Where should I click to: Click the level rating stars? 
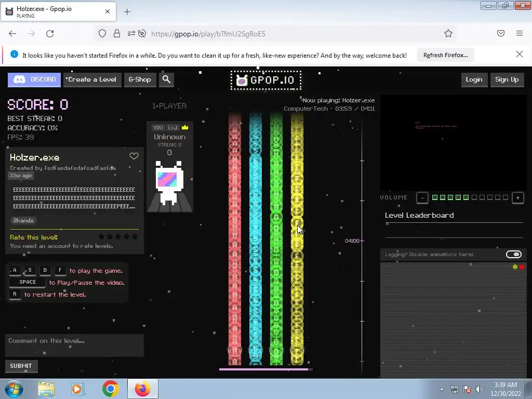[118, 236]
